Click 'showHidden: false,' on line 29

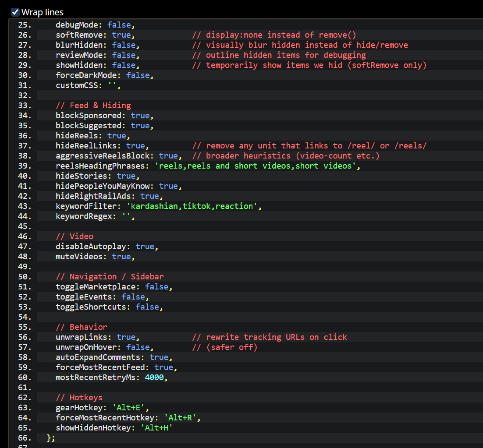coord(98,65)
